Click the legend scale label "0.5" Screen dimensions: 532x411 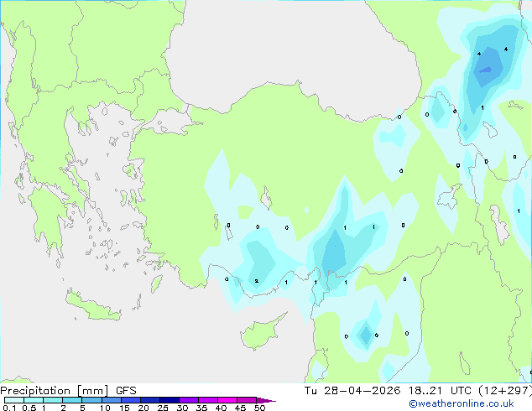coord(29,408)
